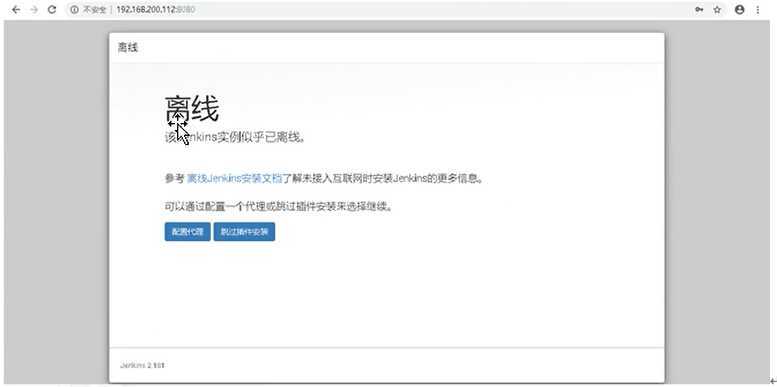This screenshot has height=387, width=777.
Task: Open the 离线Jenkins安装文档 link
Action: tap(234, 178)
